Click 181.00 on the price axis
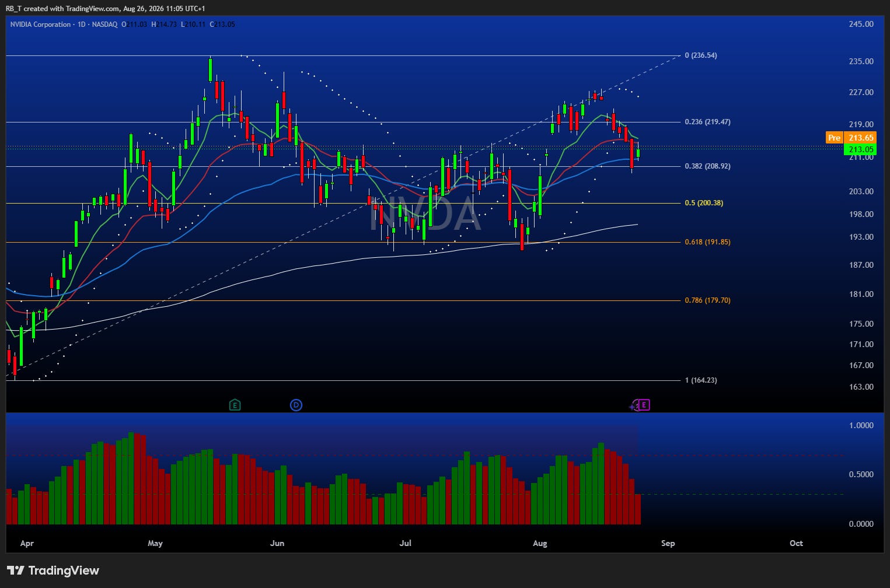The width and height of the screenshot is (890, 588). coord(861,294)
